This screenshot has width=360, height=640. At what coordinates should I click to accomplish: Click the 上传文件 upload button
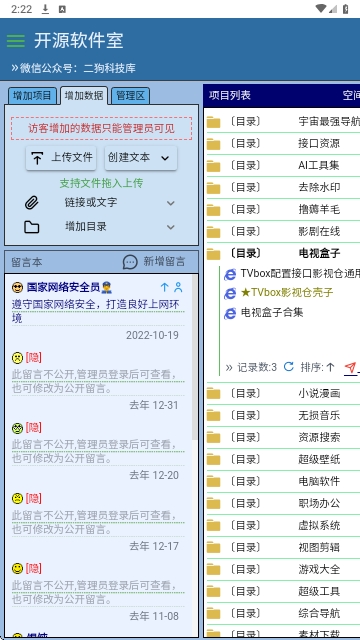coord(61,158)
